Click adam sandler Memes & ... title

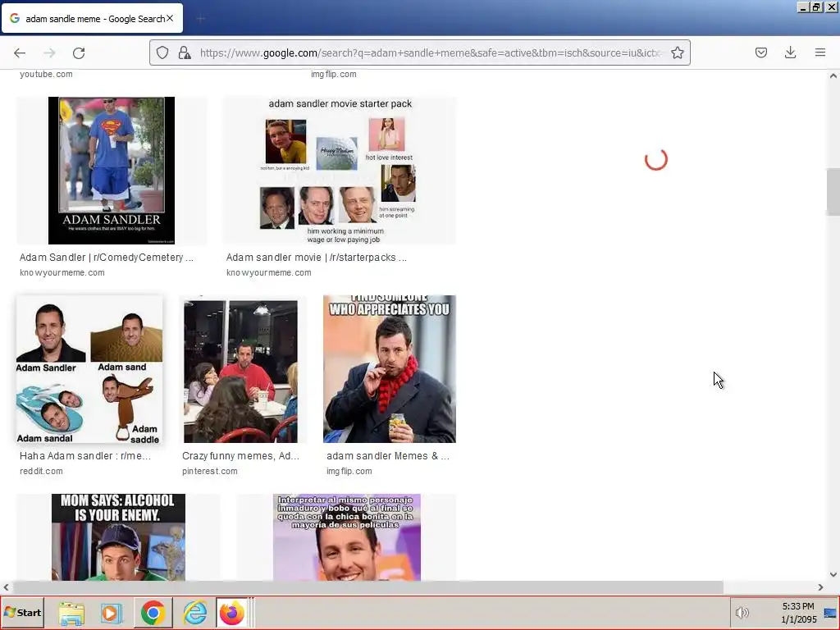(x=388, y=456)
